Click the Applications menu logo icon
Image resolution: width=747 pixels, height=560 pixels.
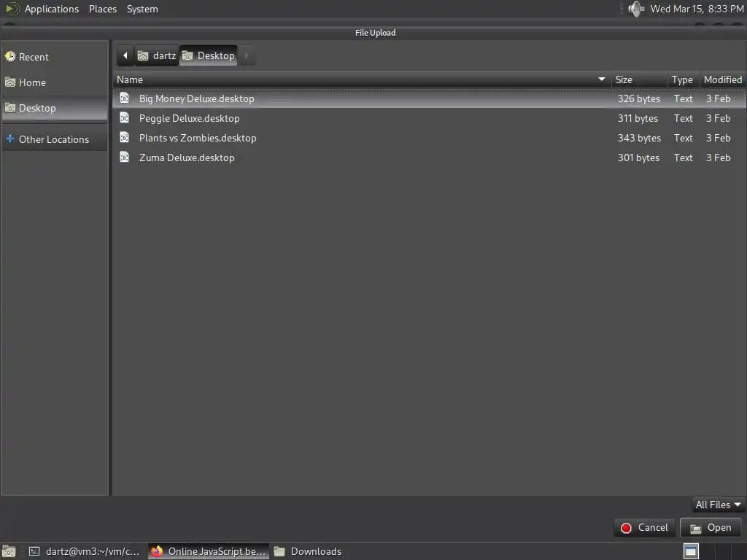click(12, 9)
